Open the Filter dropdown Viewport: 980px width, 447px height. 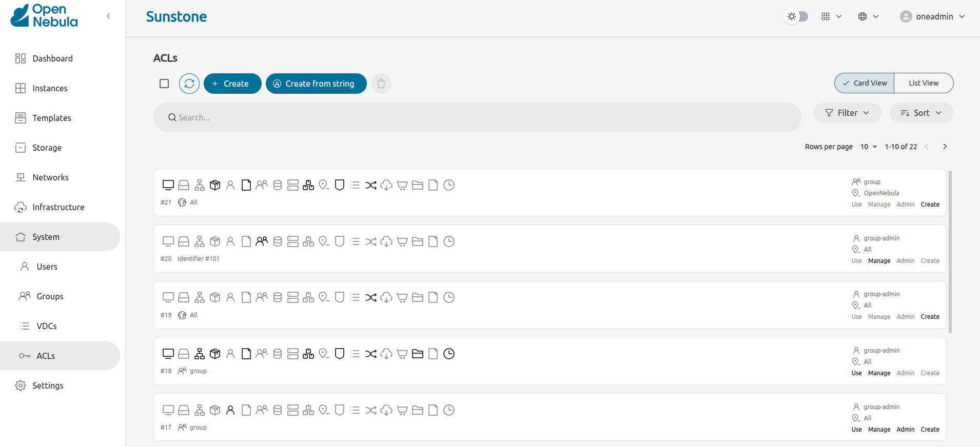coord(847,113)
